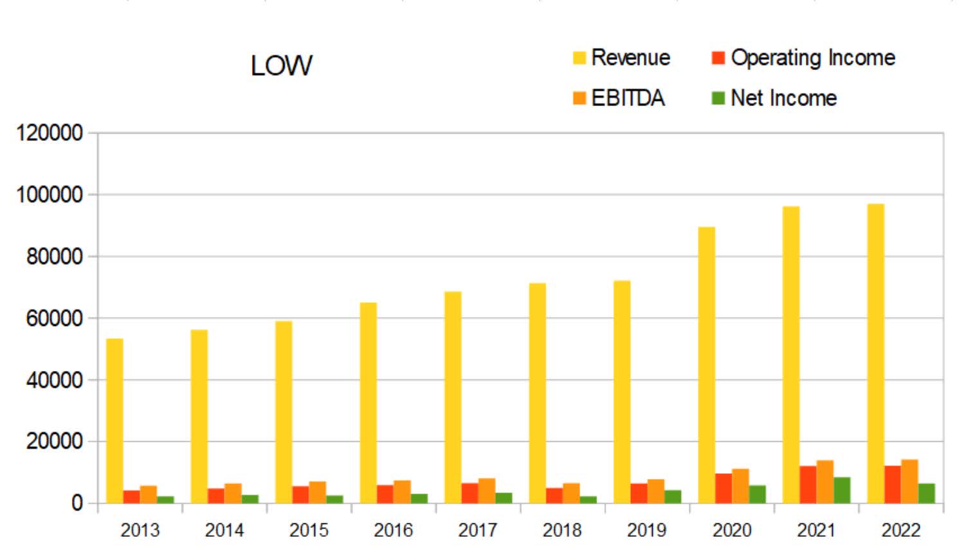966x560 pixels.
Task: Select the 2017 EBITDA bar
Action: tap(486, 491)
